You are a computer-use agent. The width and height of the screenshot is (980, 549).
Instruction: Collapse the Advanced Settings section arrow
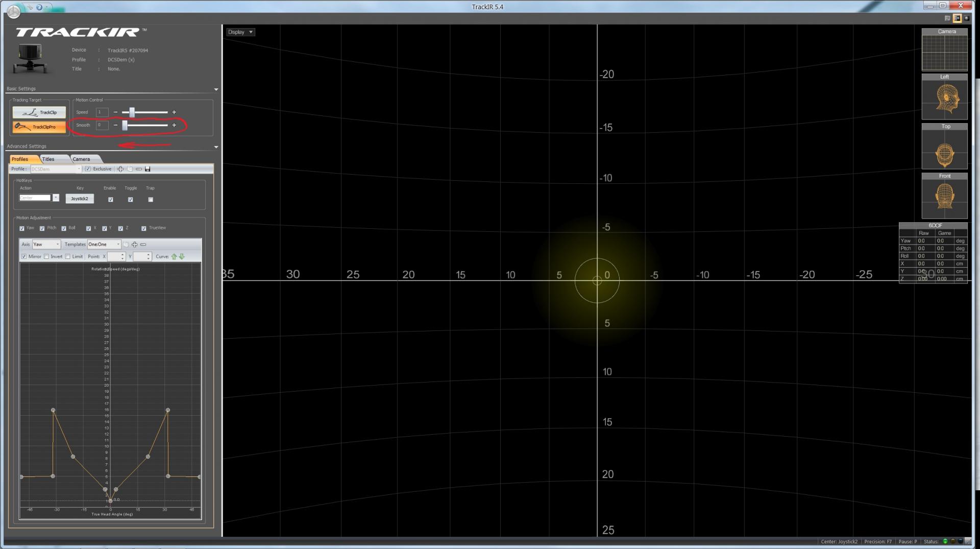pyautogui.click(x=216, y=147)
